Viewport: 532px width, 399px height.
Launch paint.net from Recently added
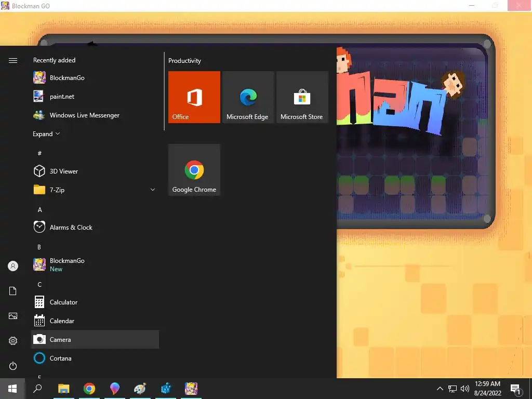tap(95, 96)
